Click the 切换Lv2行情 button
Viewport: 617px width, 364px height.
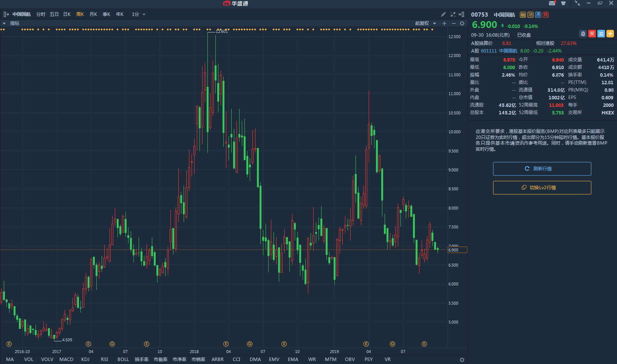pos(542,188)
